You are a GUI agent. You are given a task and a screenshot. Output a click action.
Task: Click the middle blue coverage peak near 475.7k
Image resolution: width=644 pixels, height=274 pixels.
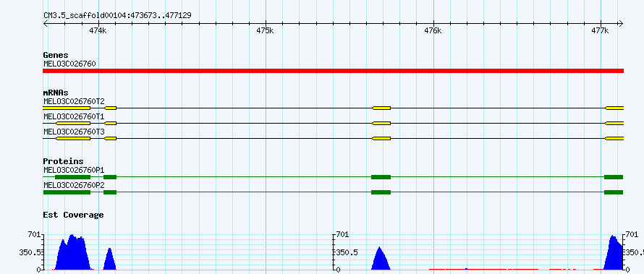381,258
